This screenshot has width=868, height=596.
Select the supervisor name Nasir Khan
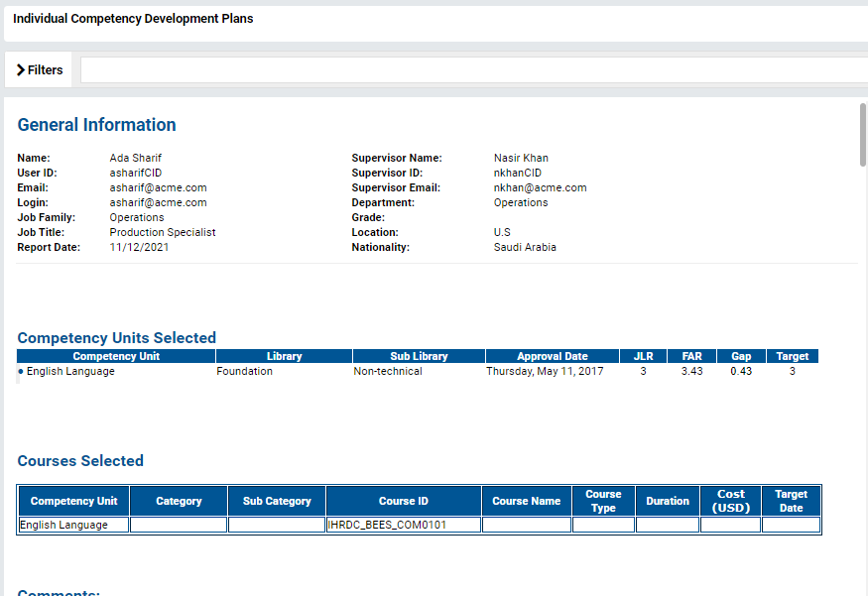[521, 158]
